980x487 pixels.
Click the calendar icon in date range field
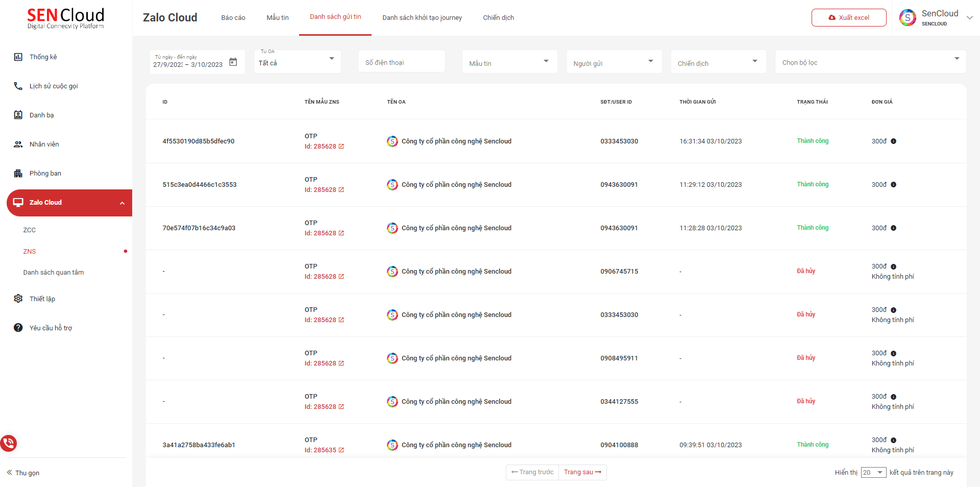pos(233,62)
